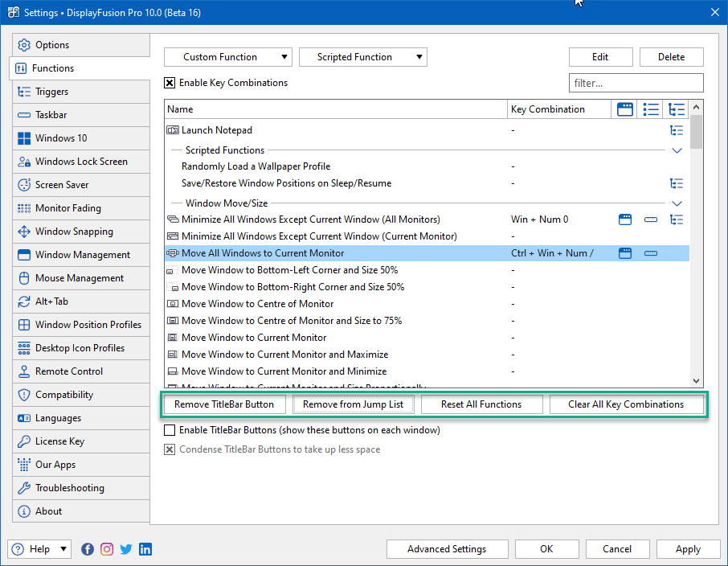Click the function list scrollbar down arrow

[696, 380]
